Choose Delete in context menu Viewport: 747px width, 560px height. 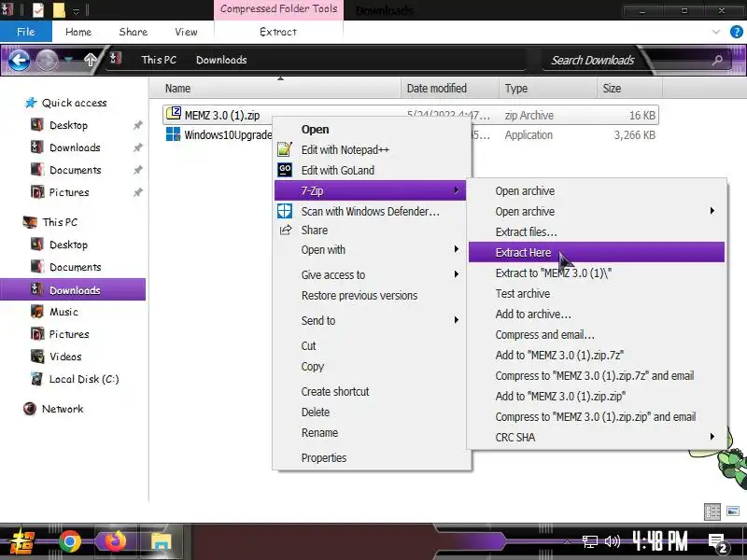pos(316,413)
